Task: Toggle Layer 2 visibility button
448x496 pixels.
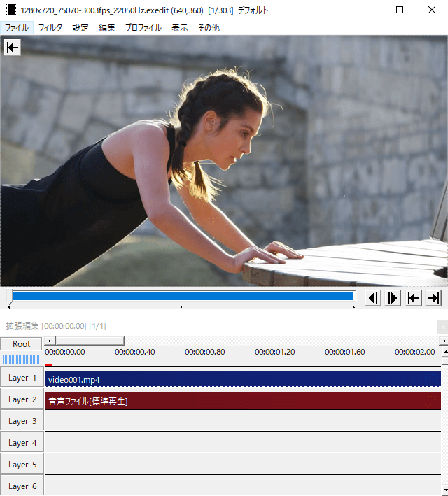Action: coord(22,399)
